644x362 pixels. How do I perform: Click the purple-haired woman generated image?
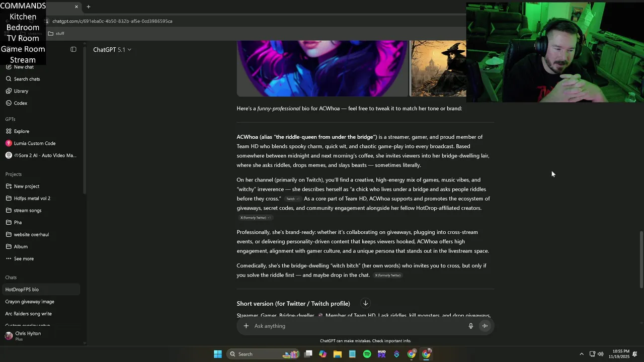tap(322, 68)
